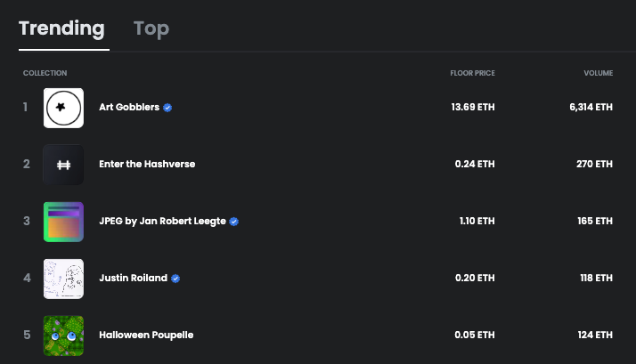Open the Art Gobblers collection name link
The image size is (636, 364).
point(129,107)
